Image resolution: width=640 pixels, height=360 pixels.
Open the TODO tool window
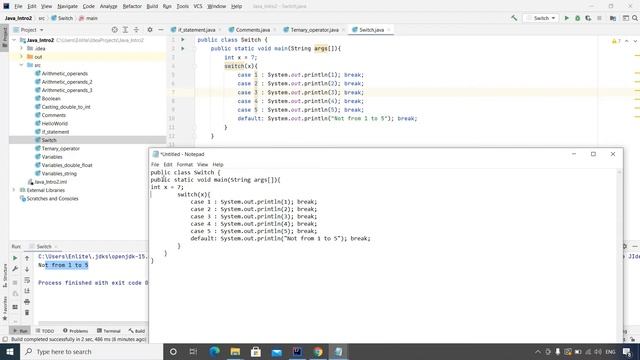(x=45, y=331)
